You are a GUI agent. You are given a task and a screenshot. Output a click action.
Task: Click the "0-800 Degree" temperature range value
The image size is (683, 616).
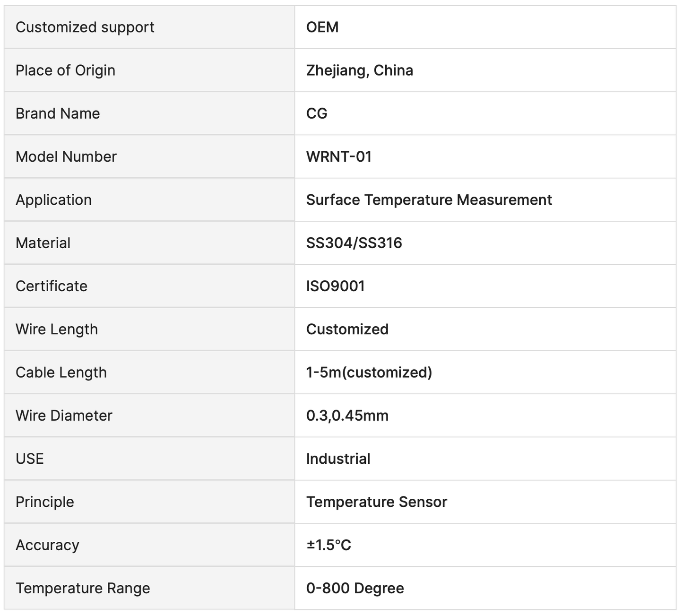pyautogui.click(x=355, y=589)
